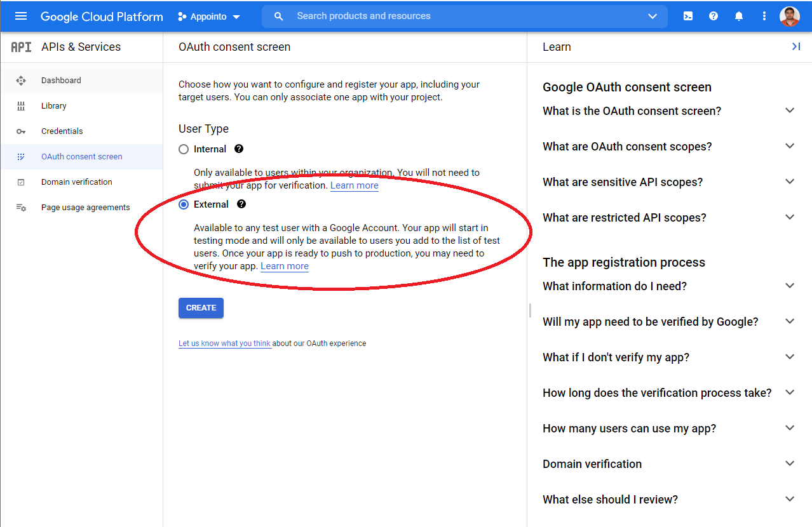Go to Domain verification in sidebar
Screen dimensions: 812x527
81,182
